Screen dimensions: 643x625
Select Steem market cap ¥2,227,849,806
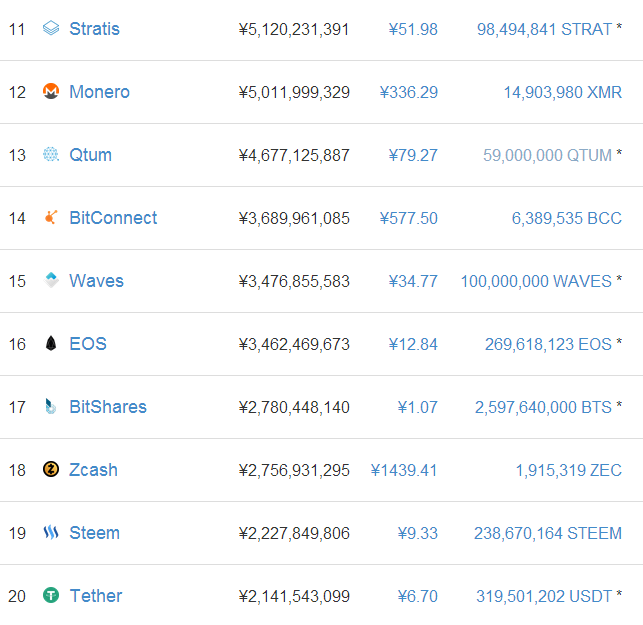(x=294, y=534)
